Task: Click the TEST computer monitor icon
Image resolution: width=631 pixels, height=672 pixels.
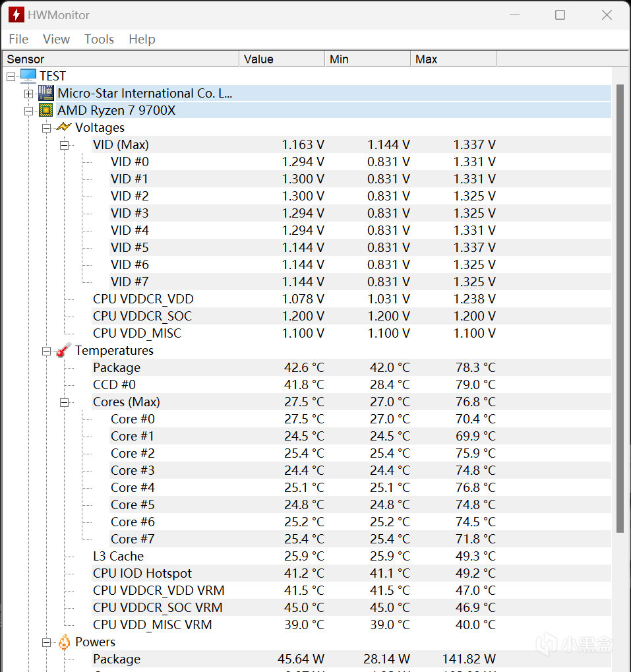Action: pyautogui.click(x=28, y=76)
